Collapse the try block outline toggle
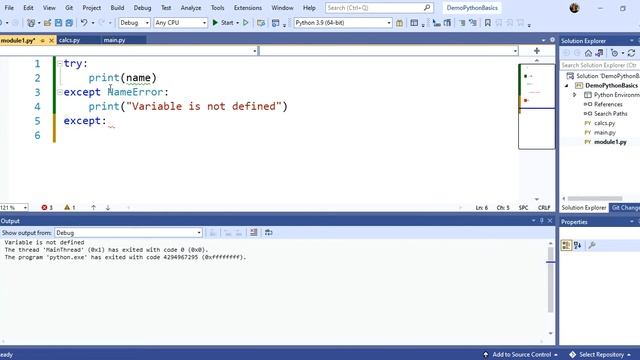Image resolution: width=640 pixels, height=360 pixels. pyautogui.click(x=60, y=63)
